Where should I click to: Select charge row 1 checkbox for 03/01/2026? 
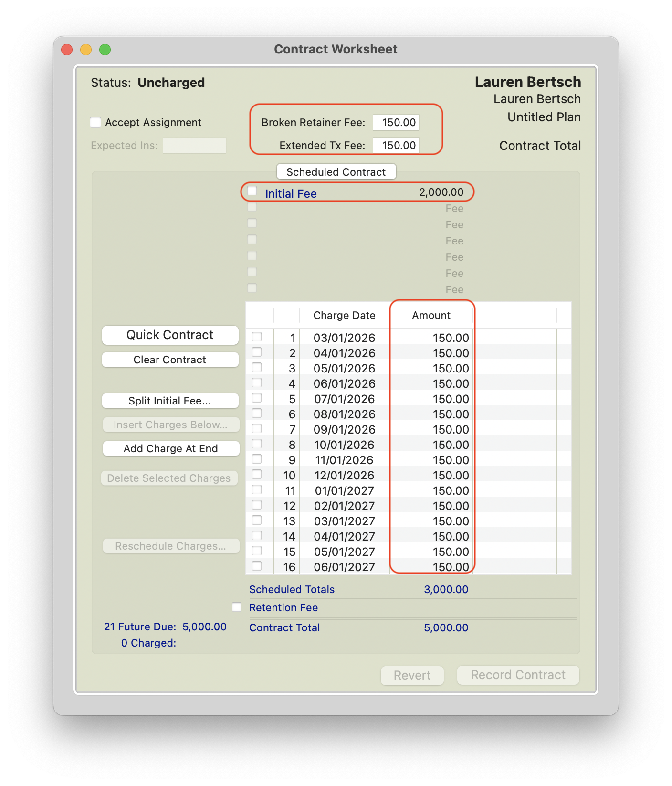(257, 337)
